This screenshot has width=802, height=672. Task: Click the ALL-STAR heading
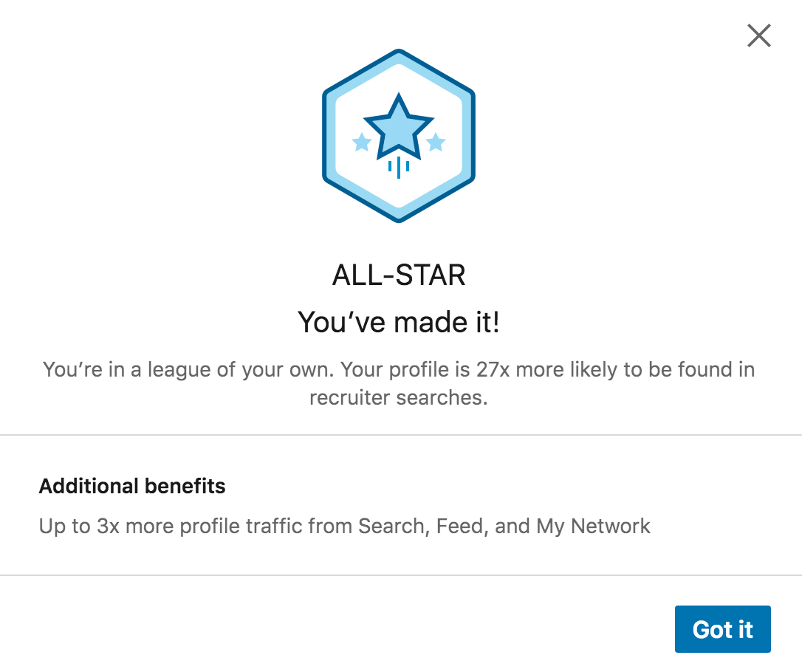tap(399, 275)
